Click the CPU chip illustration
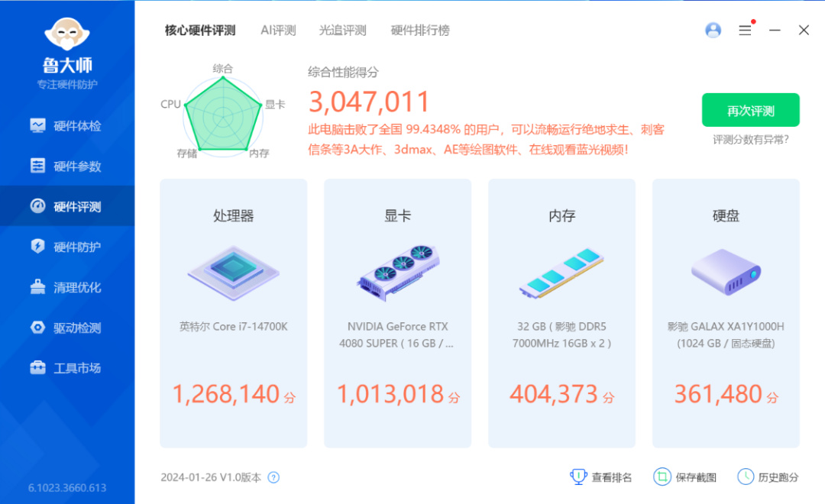The image size is (825, 504). tap(233, 273)
